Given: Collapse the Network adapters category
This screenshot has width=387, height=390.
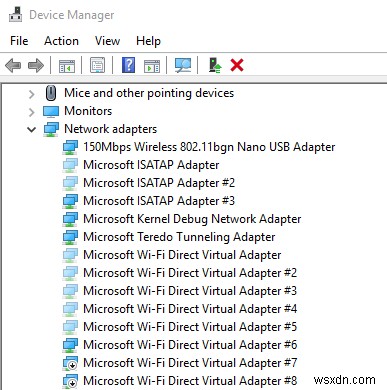Looking at the screenshot, I should click(x=32, y=129).
